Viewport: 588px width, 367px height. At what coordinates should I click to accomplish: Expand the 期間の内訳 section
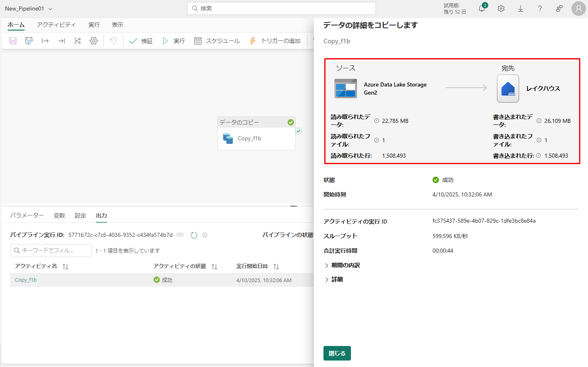[x=342, y=265]
